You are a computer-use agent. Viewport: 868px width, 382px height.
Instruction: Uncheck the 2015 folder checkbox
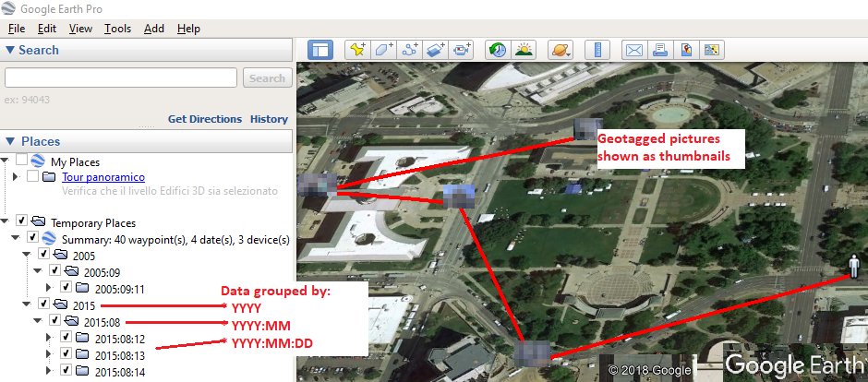pyautogui.click(x=43, y=304)
